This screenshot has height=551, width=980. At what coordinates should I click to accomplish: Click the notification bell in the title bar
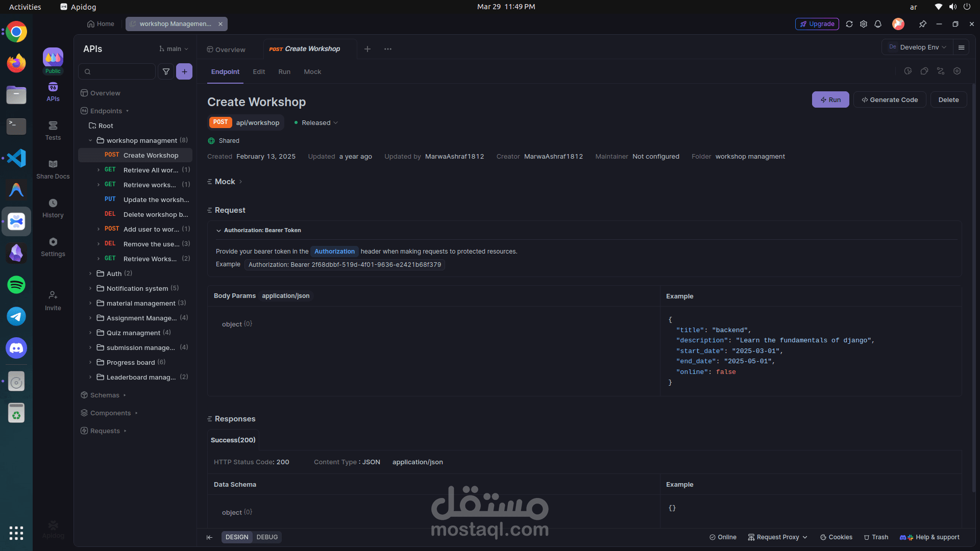[877, 24]
